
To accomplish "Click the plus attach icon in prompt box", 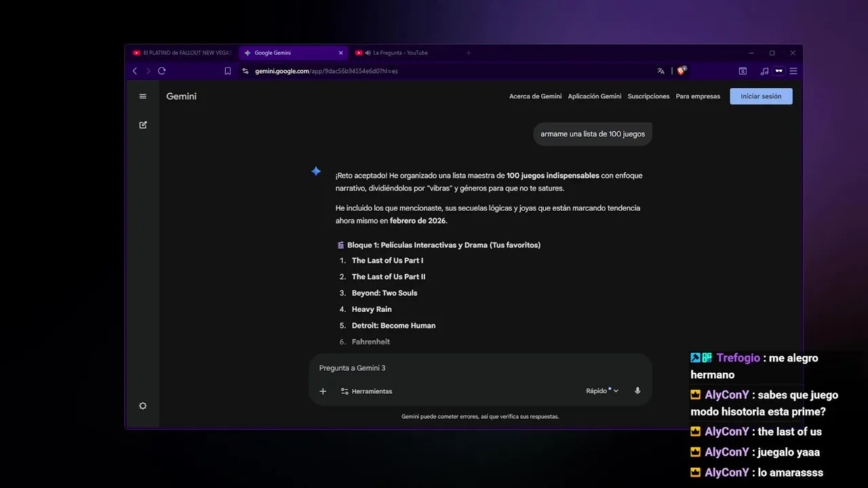I will pyautogui.click(x=323, y=391).
